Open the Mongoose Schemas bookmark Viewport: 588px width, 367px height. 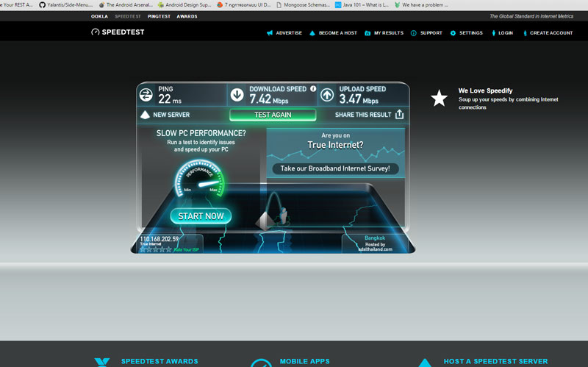(x=303, y=5)
